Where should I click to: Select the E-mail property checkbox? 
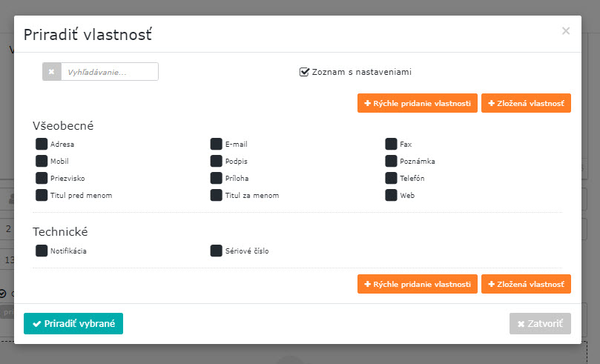click(216, 144)
